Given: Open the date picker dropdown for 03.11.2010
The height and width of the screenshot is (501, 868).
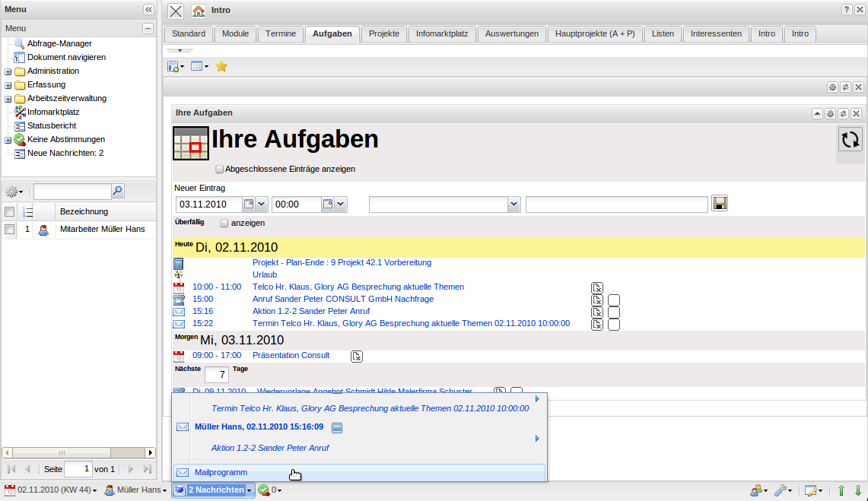Looking at the screenshot, I should (x=262, y=205).
